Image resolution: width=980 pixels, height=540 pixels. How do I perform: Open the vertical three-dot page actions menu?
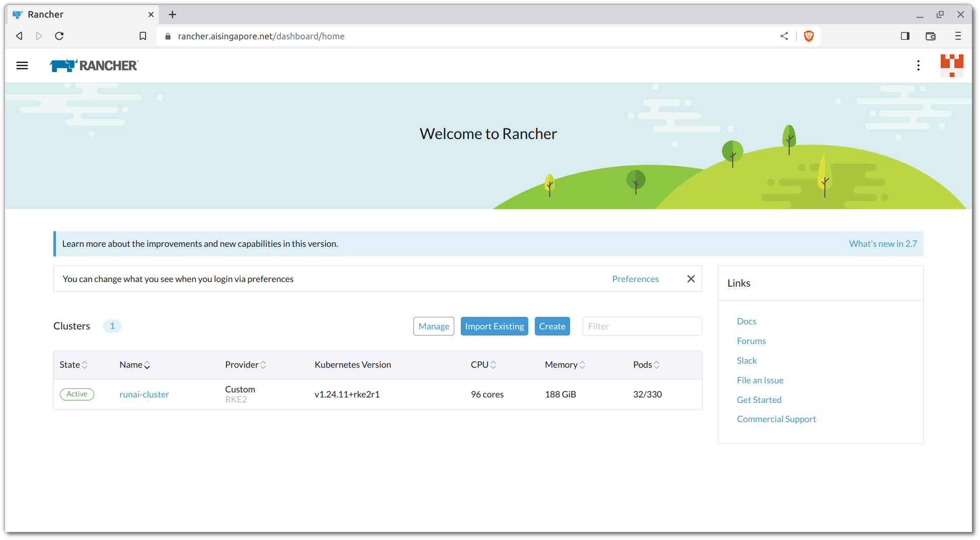(919, 65)
